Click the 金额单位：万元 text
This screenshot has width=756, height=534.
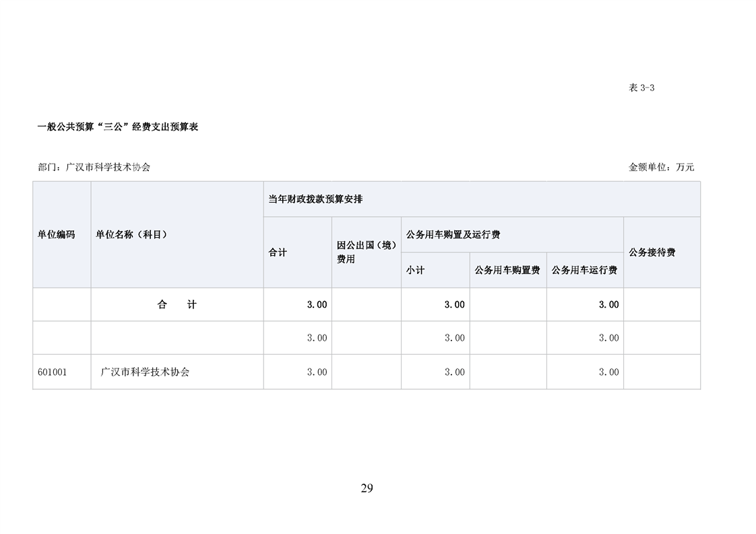coord(661,167)
